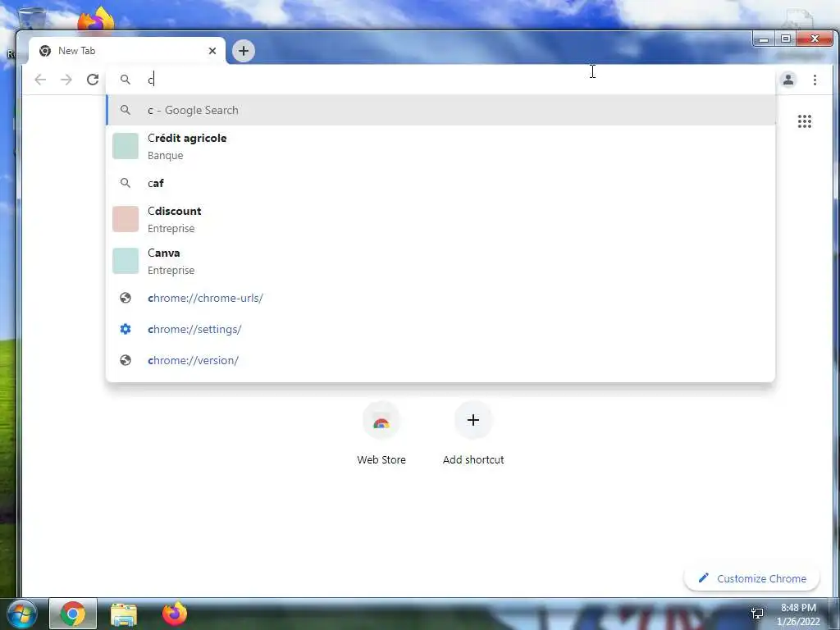The height and width of the screenshot is (630, 840).
Task: Click the Add shortcut plus button
Action: (x=473, y=420)
